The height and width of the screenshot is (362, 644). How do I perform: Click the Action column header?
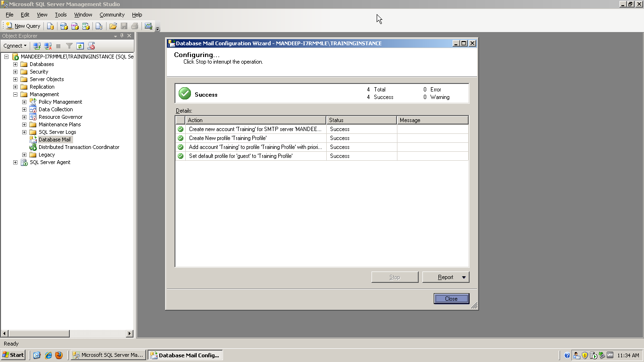(x=256, y=120)
